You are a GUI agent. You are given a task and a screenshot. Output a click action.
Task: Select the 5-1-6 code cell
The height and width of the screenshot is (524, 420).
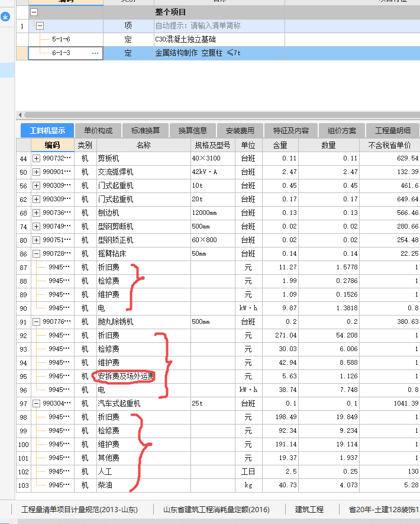point(66,40)
